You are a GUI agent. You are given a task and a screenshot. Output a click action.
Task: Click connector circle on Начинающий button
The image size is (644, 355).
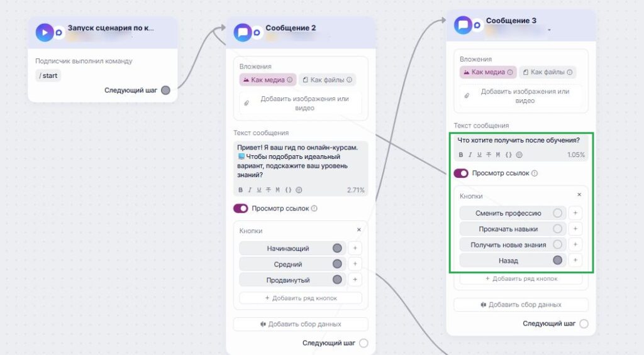[337, 248]
